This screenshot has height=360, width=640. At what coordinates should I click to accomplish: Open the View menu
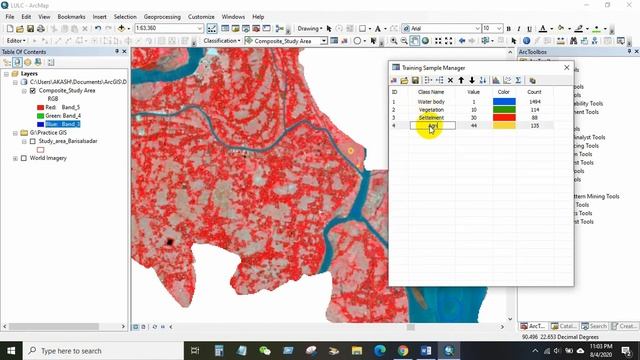pos(44,17)
